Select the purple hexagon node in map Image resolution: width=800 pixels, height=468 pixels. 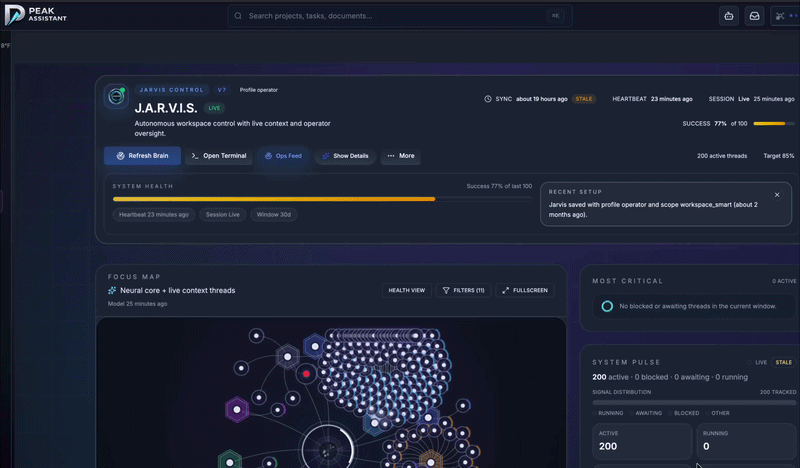click(237, 409)
